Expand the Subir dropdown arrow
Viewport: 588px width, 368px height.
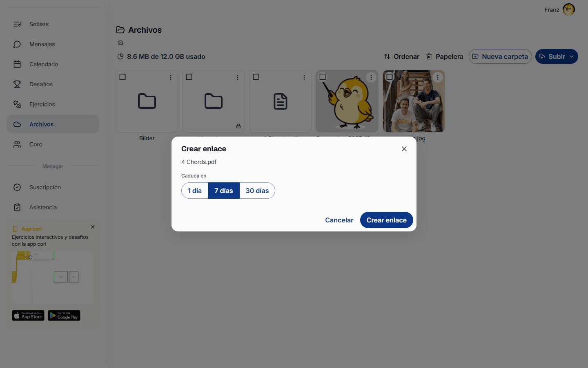pyautogui.click(x=572, y=56)
